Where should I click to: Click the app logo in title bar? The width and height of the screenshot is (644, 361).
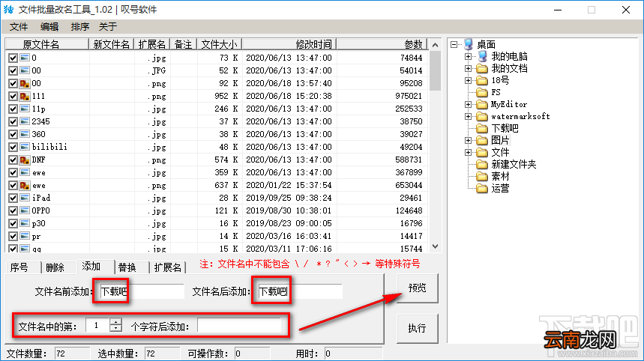(x=8, y=9)
